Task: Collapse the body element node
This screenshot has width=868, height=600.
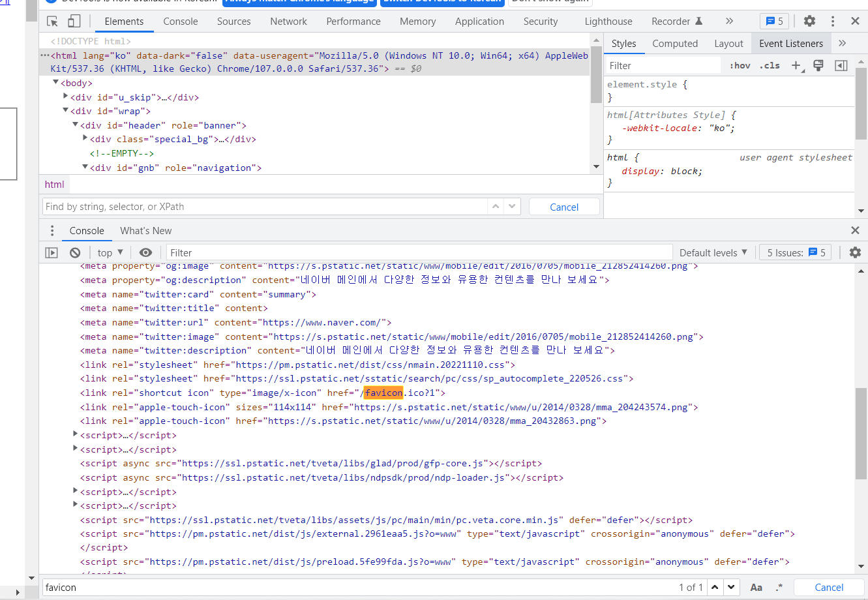Action: [x=55, y=82]
